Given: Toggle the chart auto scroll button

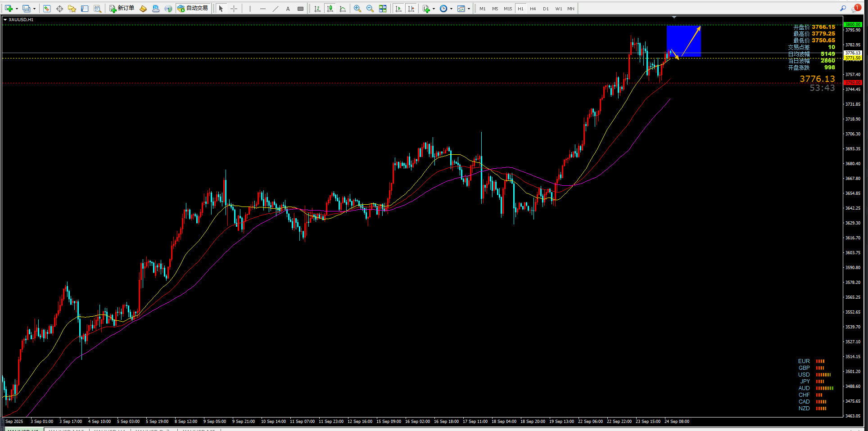Looking at the screenshot, I should (x=398, y=9).
